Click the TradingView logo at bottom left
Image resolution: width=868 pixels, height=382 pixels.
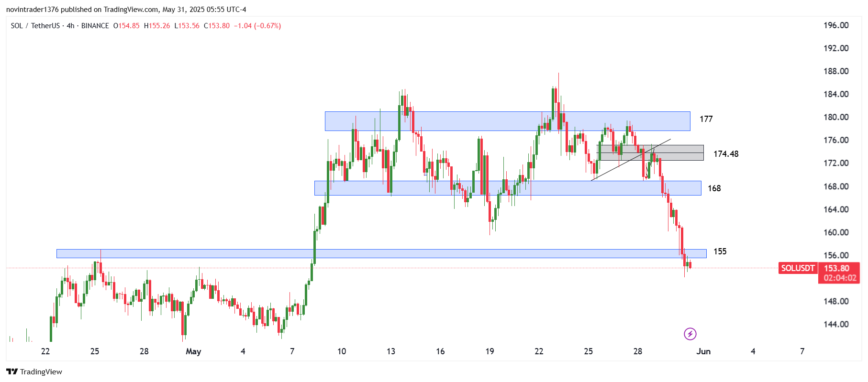pos(34,371)
